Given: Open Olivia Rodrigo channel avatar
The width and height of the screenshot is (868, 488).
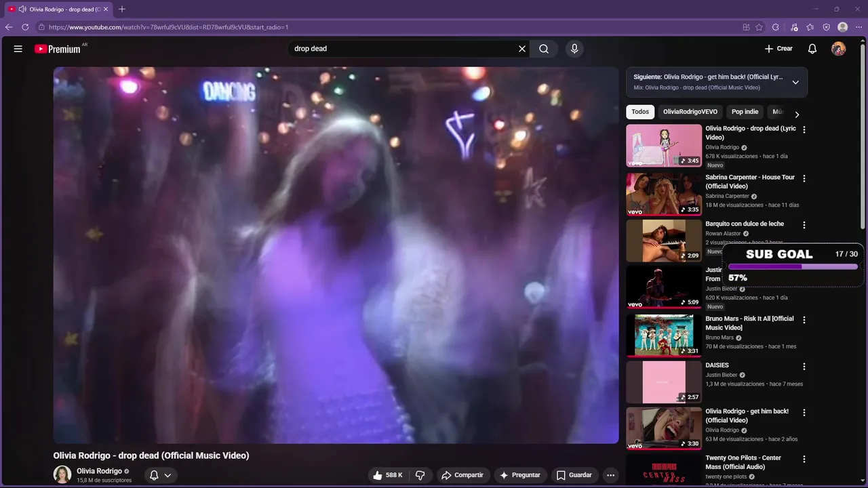Looking at the screenshot, I should click(x=62, y=474).
